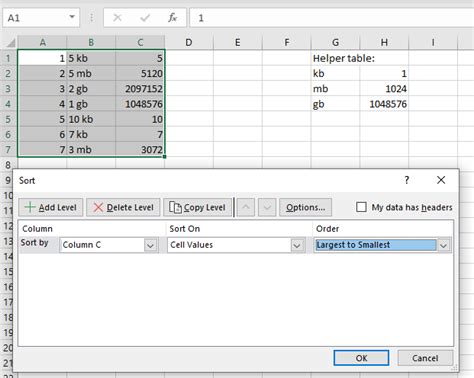Image resolution: width=474 pixels, height=378 pixels.
Task: Click in the formula bar showing 1
Action: (x=332, y=18)
